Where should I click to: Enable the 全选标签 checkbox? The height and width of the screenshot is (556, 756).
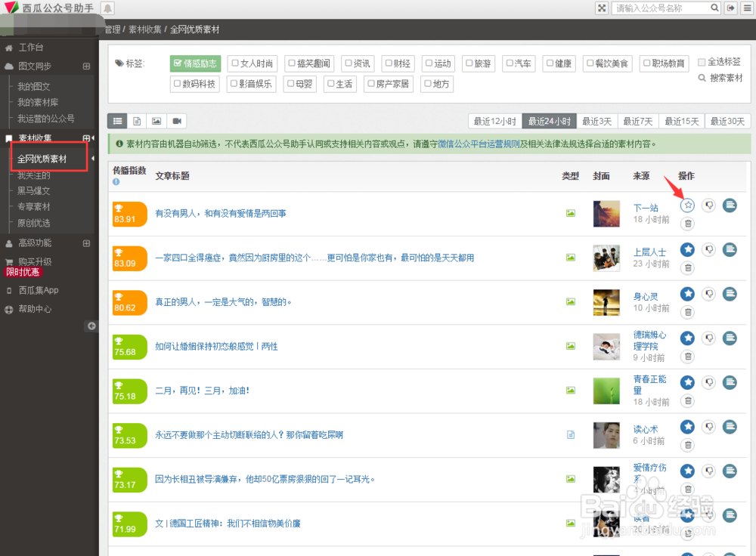702,62
